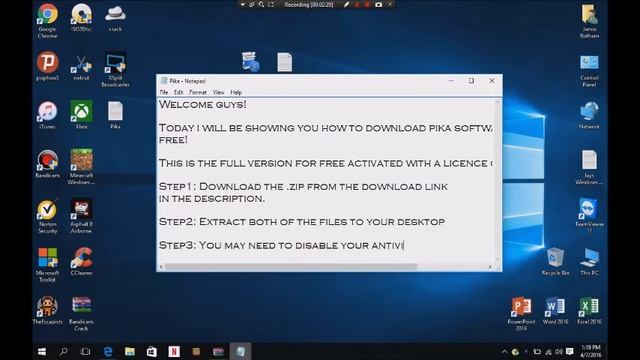This screenshot has width=640, height=360.
Task: Click the "Step2: Extract both" line in Notepad
Action: click(302, 222)
